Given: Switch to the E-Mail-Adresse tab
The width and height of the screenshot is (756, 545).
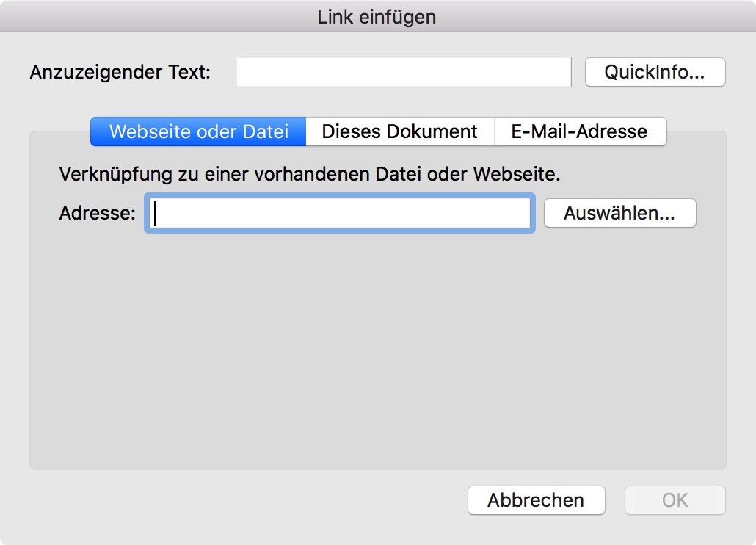Looking at the screenshot, I should click(580, 131).
